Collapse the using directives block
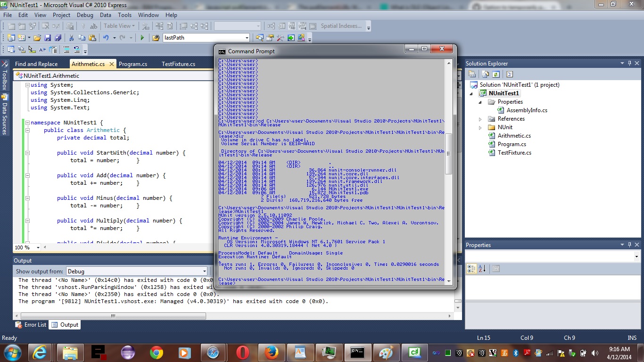644x362 pixels. click(x=27, y=85)
